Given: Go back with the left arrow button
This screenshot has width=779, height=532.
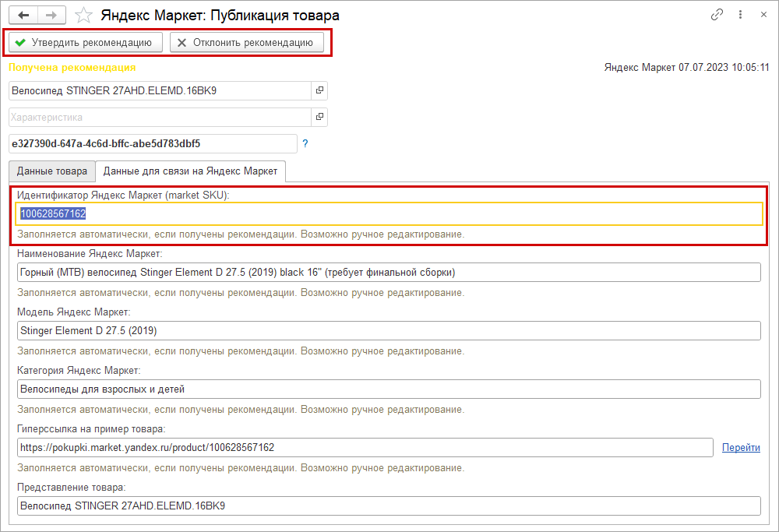Looking at the screenshot, I should tap(23, 16).
